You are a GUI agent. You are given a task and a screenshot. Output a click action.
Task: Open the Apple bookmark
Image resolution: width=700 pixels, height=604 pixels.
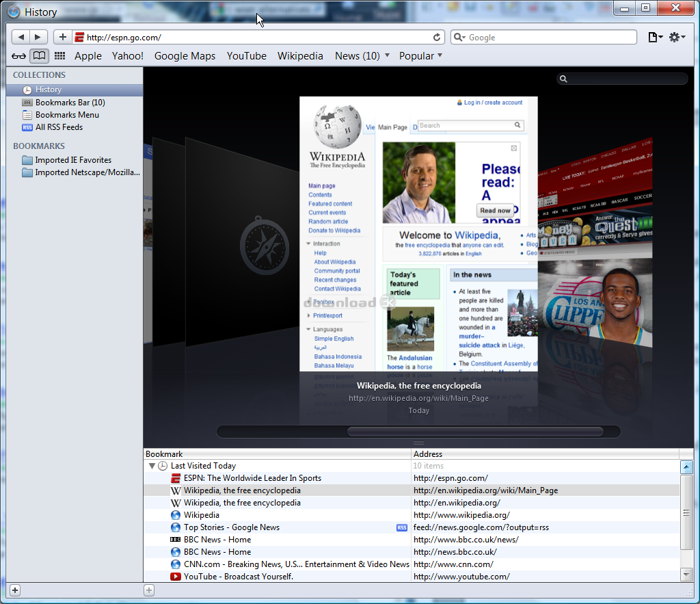[88, 56]
